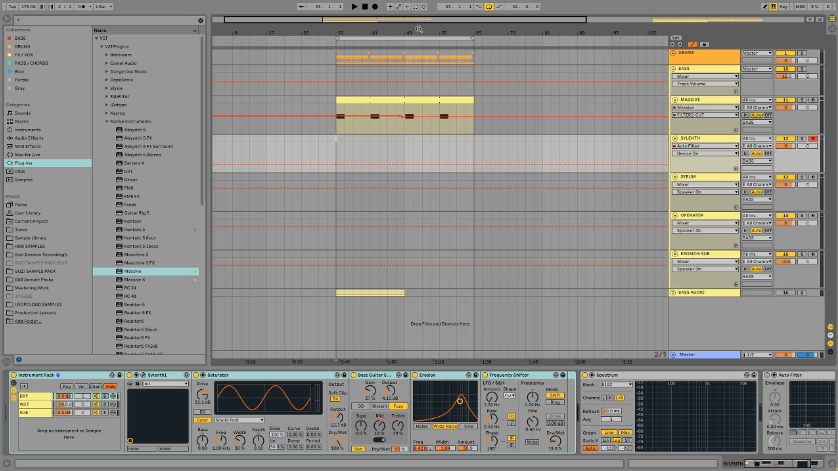Viewport: 838px width, 471px height.
Task: Click the Record button in transport
Action: pyautogui.click(x=375, y=6)
